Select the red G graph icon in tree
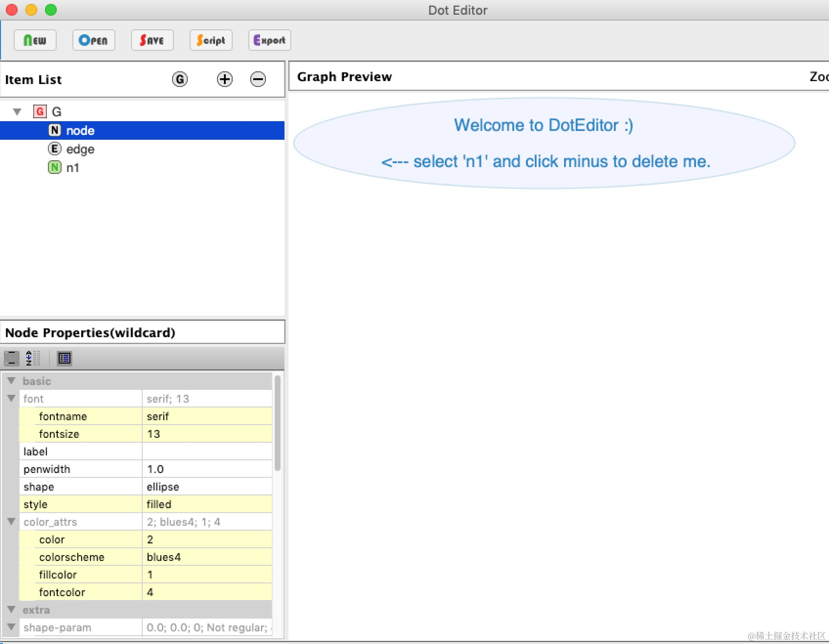 point(40,112)
